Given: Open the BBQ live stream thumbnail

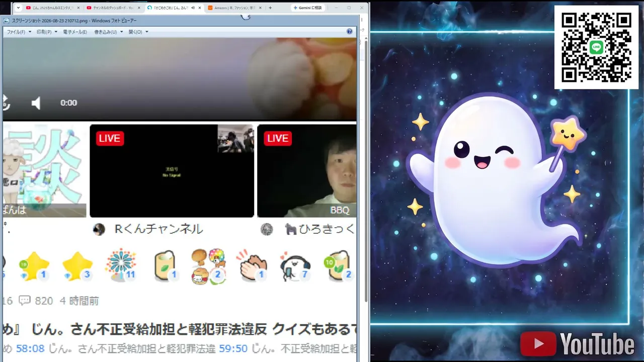Looking at the screenshot, I should pyautogui.click(x=307, y=171).
